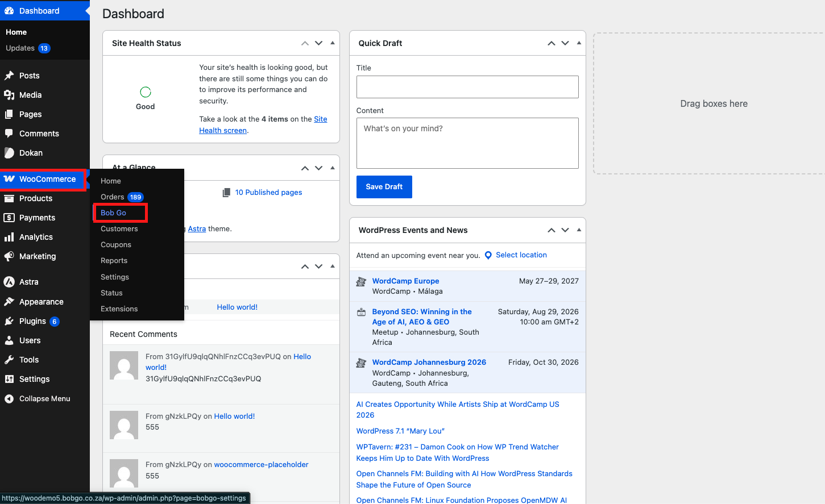This screenshot has width=825, height=504.
Task: Click the Pages icon in sidebar
Action: point(9,114)
